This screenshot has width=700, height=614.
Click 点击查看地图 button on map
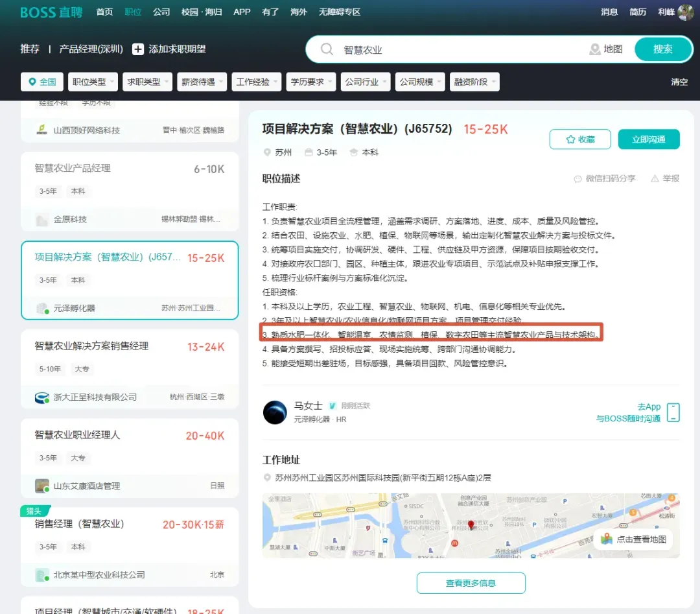[x=633, y=539]
